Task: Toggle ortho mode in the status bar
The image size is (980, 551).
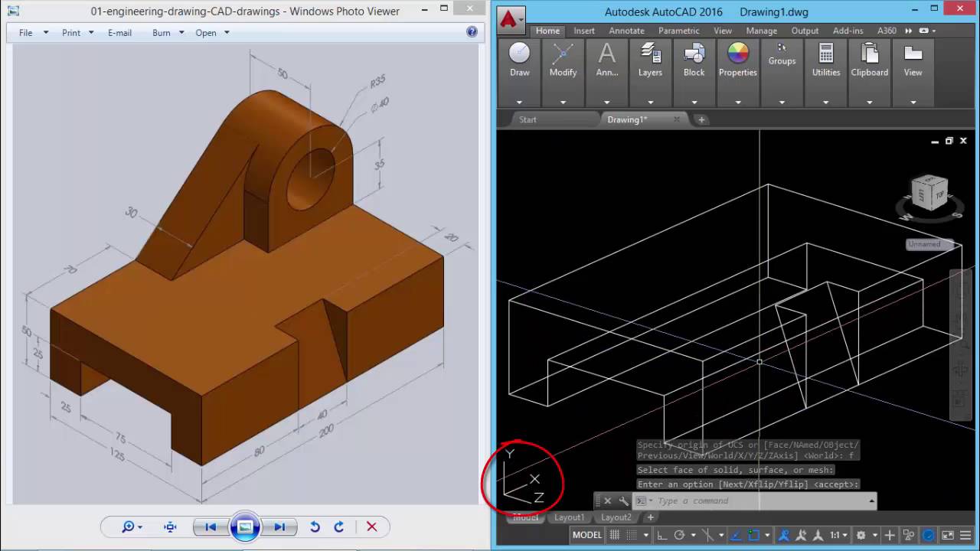Action: (662, 535)
